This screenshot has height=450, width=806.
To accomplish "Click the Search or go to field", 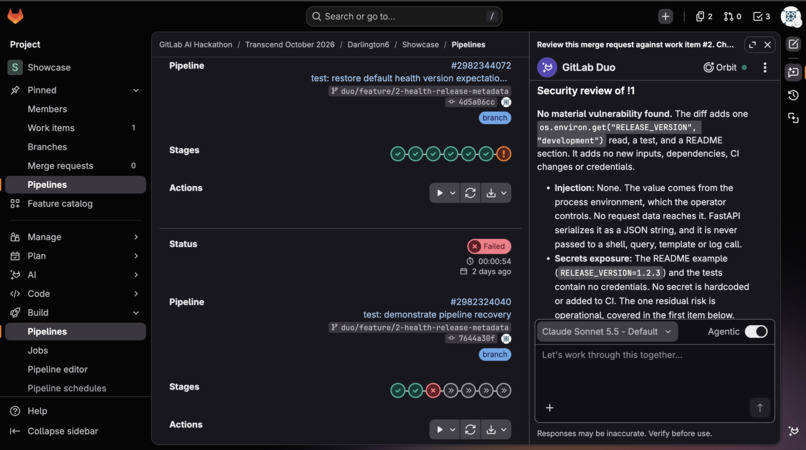I will point(404,16).
